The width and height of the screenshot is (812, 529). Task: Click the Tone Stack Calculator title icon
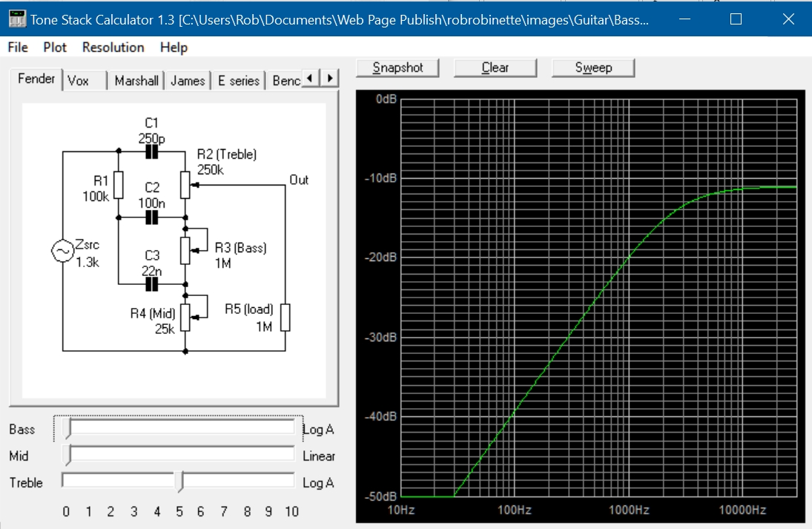pyautogui.click(x=17, y=19)
